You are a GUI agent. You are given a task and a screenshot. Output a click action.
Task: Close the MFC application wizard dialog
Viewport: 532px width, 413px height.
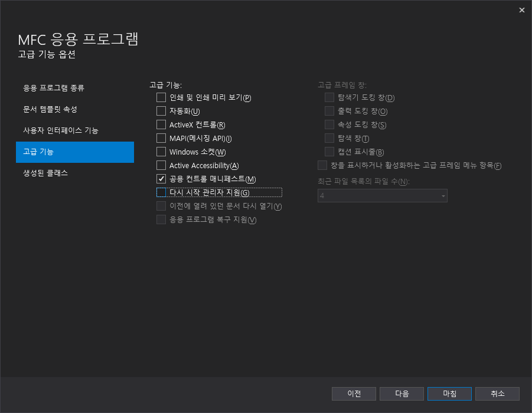coord(521,10)
